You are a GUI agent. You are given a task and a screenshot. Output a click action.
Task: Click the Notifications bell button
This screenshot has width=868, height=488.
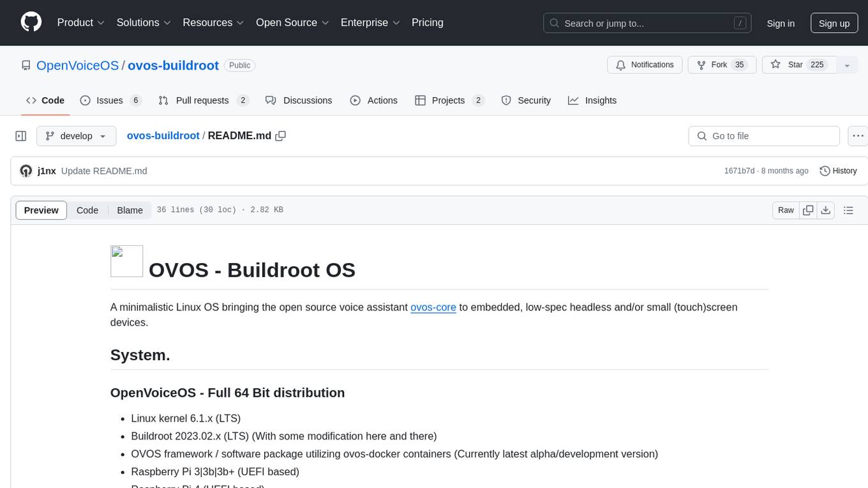tap(645, 65)
